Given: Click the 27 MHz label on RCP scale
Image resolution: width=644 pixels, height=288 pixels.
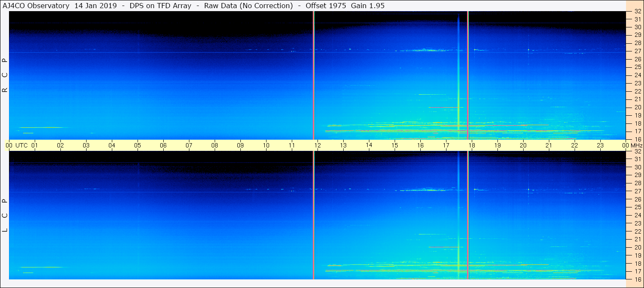Looking at the screenshot, I should coord(637,51).
